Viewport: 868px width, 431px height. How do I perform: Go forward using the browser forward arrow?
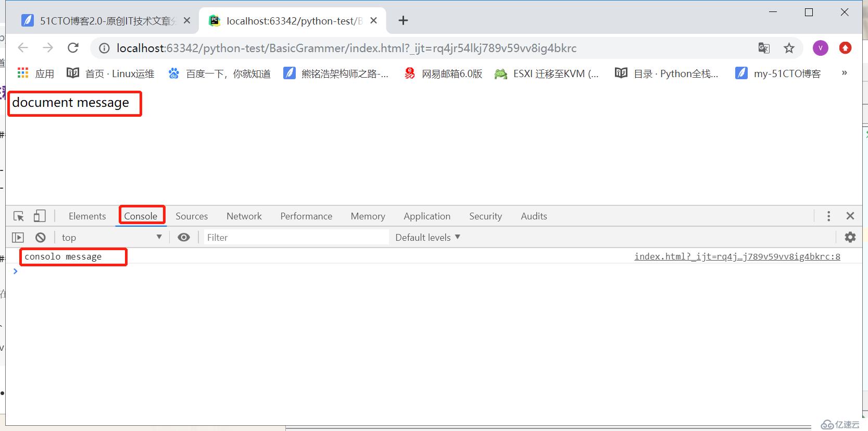pyautogui.click(x=48, y=48)
